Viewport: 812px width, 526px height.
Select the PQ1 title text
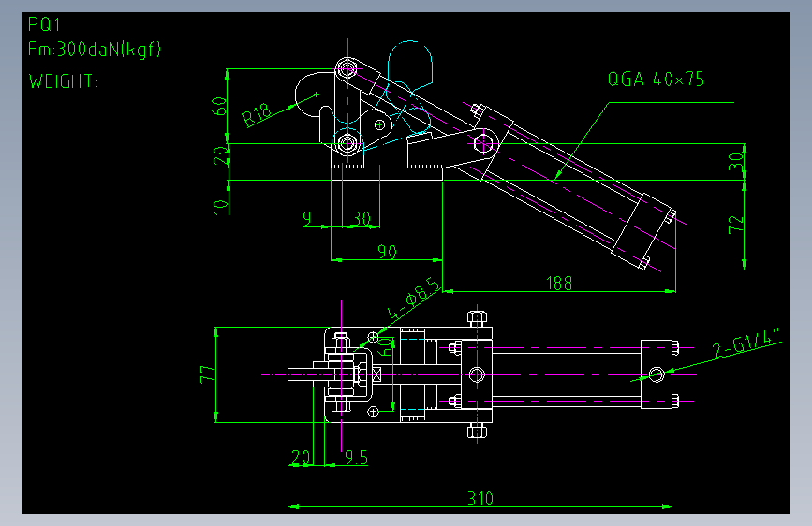tap(44, 24)
